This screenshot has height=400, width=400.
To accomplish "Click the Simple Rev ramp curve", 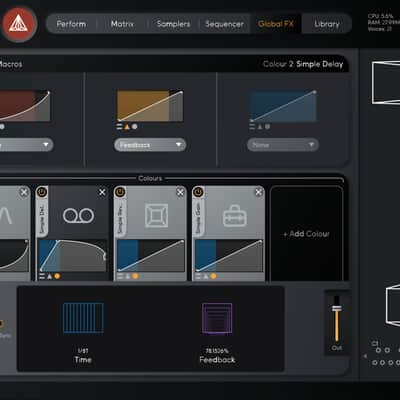I will pyautogui.click(x=151, y=256).
